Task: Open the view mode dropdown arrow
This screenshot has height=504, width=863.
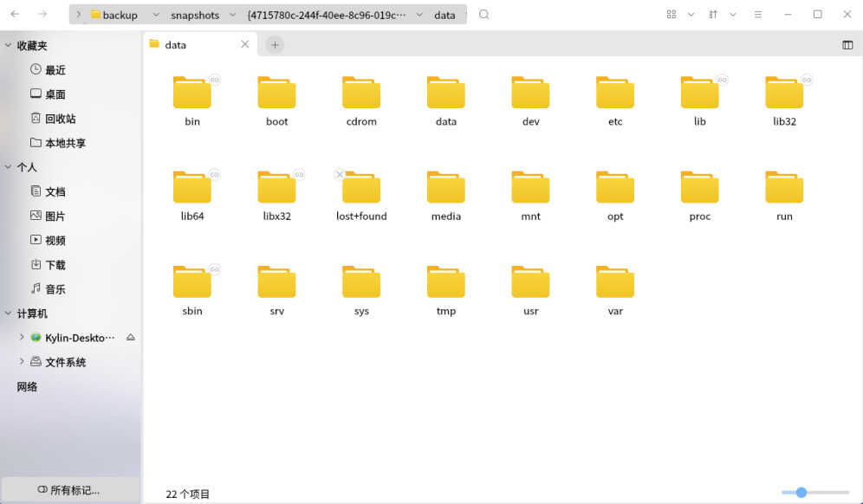Action: tap(691, 15)
